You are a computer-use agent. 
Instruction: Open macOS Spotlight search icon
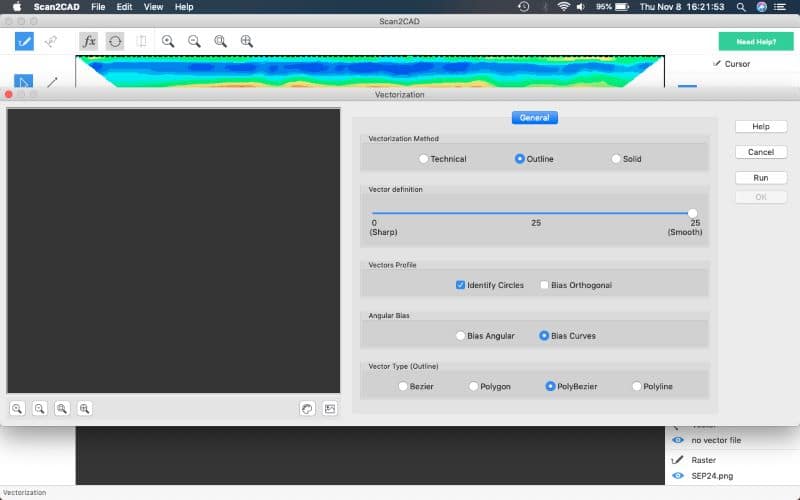coord(740,7)
